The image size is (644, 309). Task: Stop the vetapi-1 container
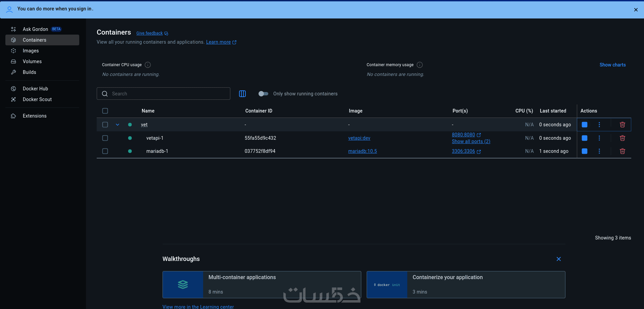[x=585, y=138]
